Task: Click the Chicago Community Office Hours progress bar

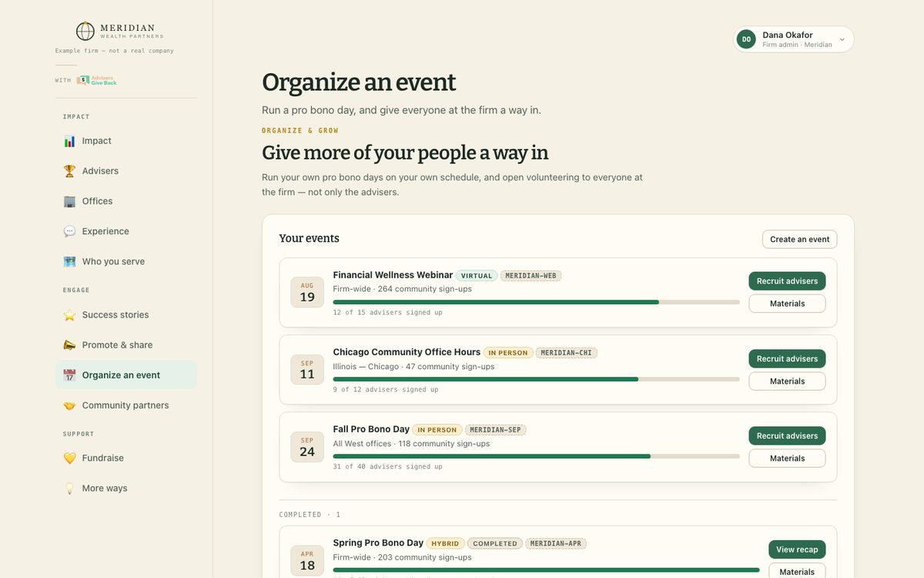Action: [x=536, y=379]
